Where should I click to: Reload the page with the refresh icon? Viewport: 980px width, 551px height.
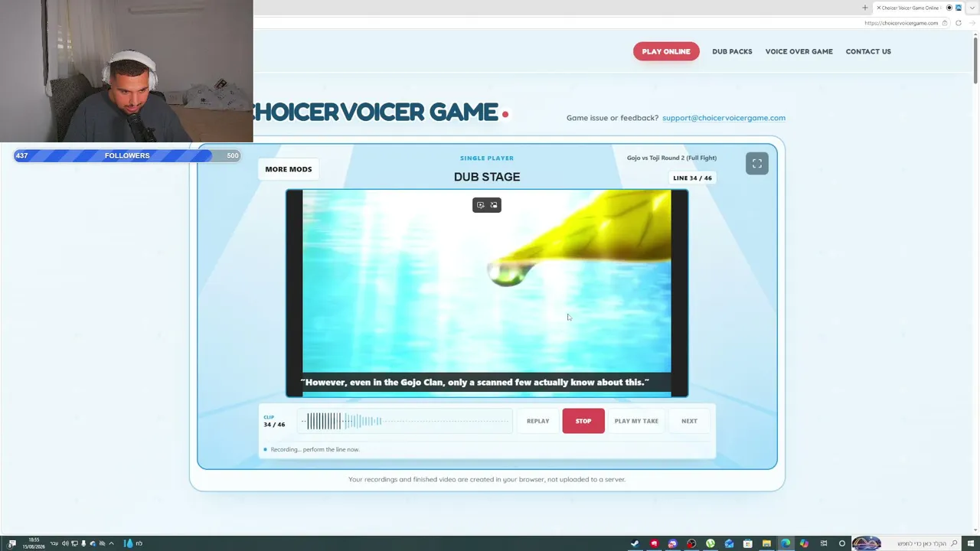click(958, 23)
